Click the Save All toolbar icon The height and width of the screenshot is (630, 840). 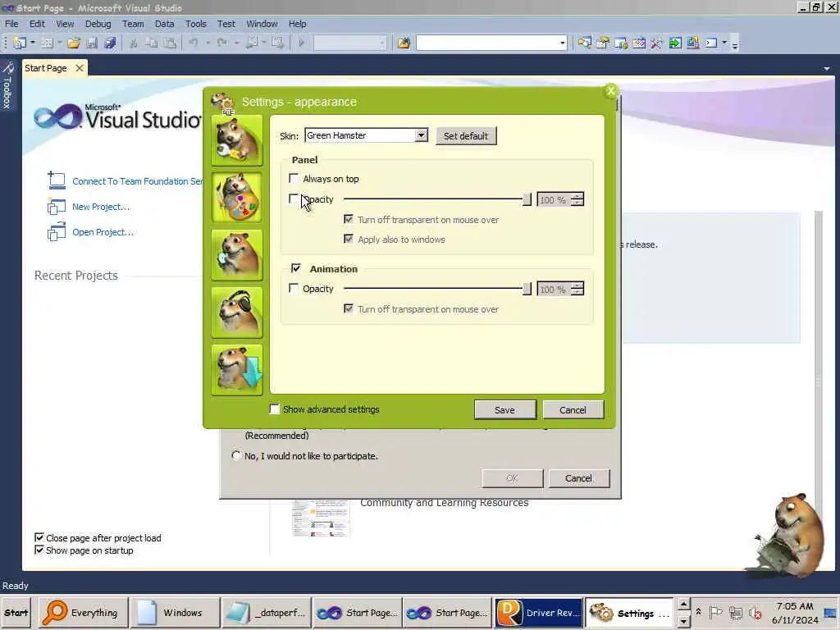111,43
